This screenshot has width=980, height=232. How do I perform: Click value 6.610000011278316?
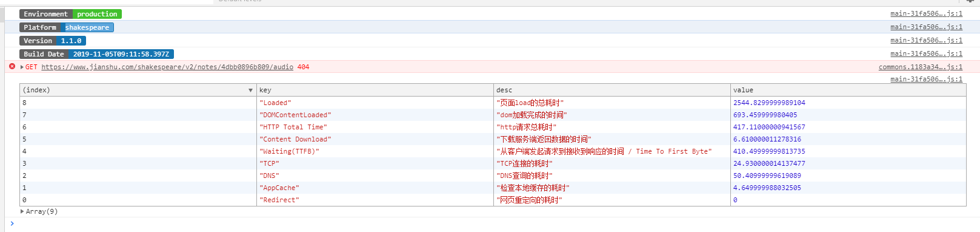coord(767,139)
